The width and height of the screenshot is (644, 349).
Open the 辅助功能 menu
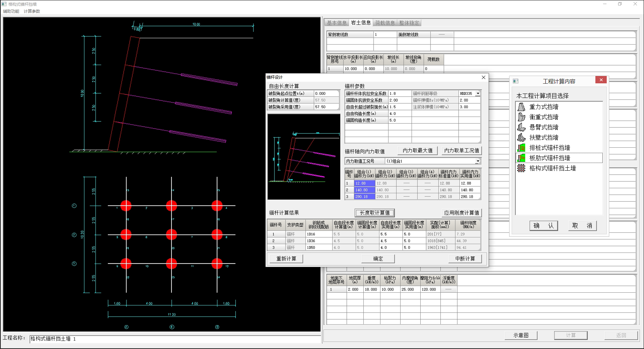pyautogui.click(x=11, y=11)
